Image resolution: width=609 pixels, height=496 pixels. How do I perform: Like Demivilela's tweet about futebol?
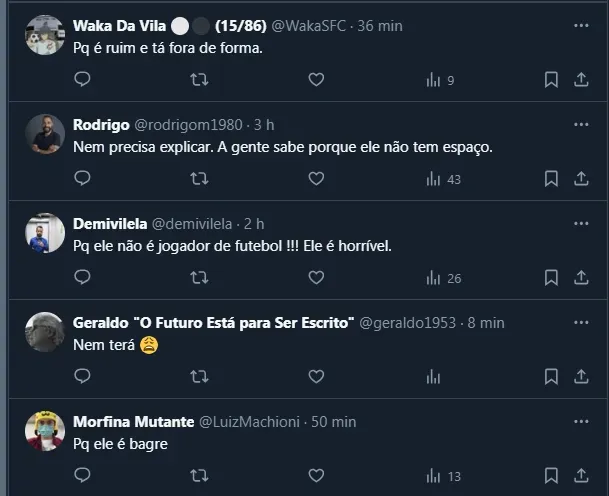316,278
